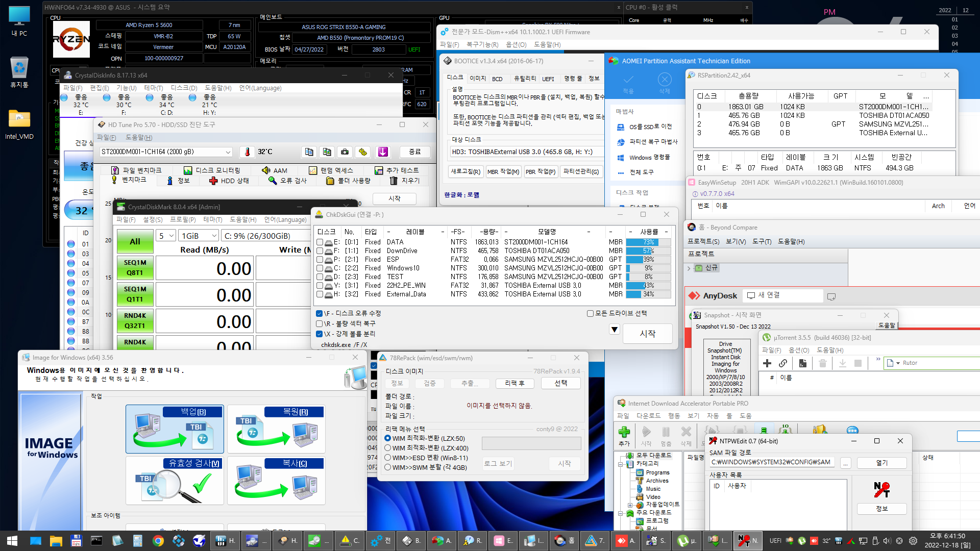Open the '테마(T)' menu in CrystalDiskInfo
Viewport: 980px width, 551px height.
tap(153, 88)
